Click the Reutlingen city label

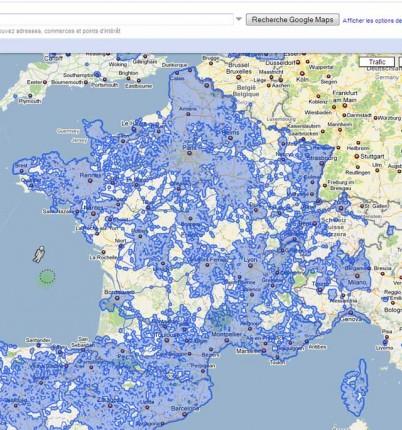point(358,173)
